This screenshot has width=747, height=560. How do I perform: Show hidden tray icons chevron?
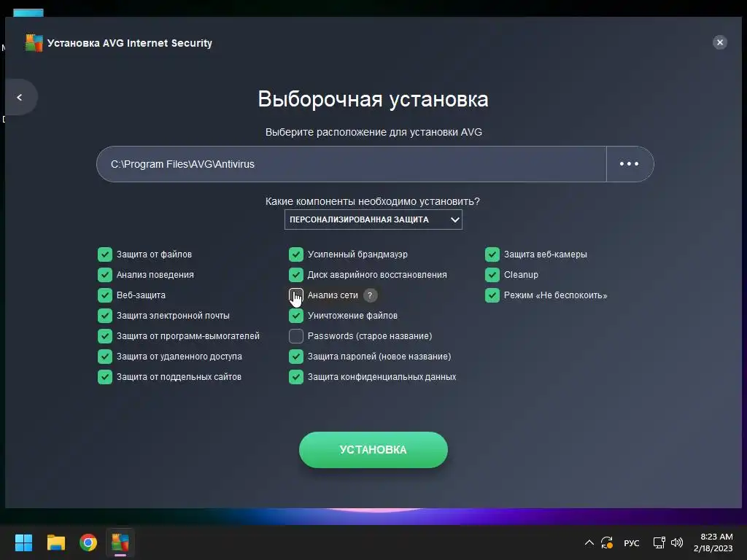tap(589, 542)
